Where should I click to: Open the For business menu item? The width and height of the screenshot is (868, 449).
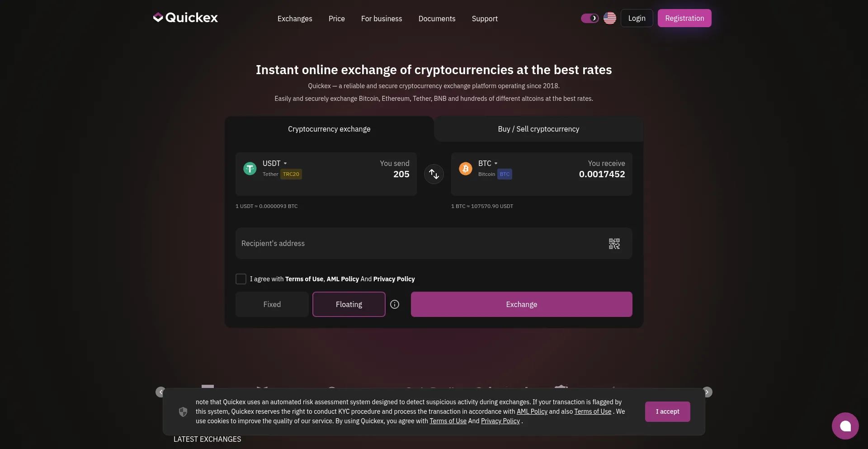tap(381, 19)
